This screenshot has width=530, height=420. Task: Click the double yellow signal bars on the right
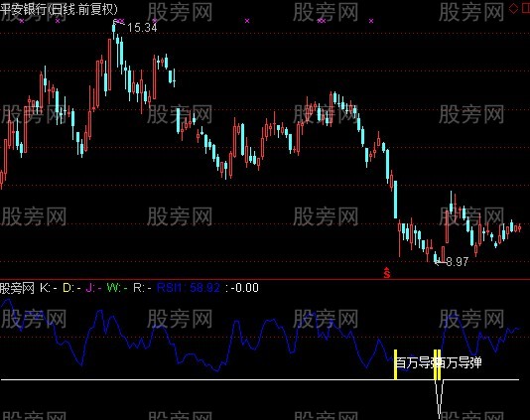(437, 364)
